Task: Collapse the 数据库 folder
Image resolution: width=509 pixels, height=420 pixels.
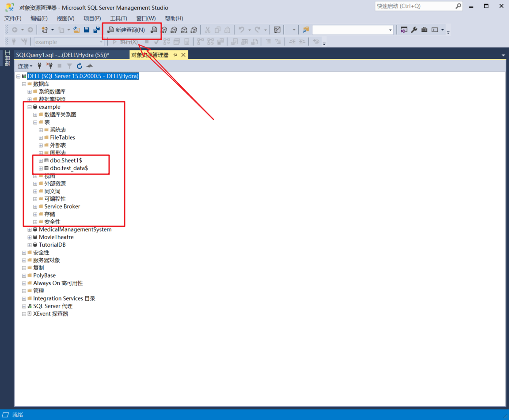Action: (24, 84)
